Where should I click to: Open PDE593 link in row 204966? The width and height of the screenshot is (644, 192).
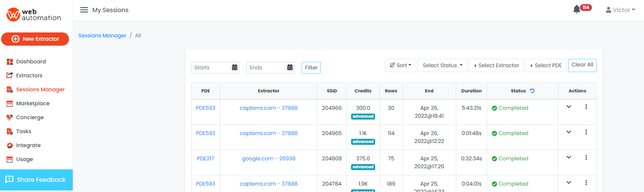[x=205, y=108]
